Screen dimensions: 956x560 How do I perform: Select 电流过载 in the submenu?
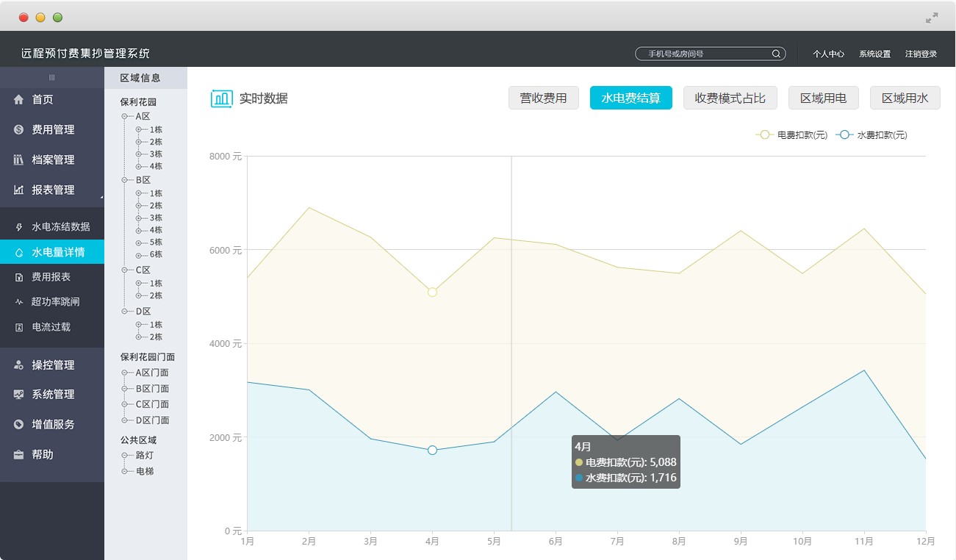[52, 327]
